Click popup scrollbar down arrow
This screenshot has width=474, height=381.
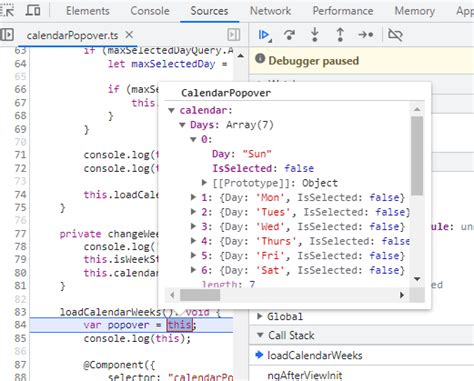[417, 279]
